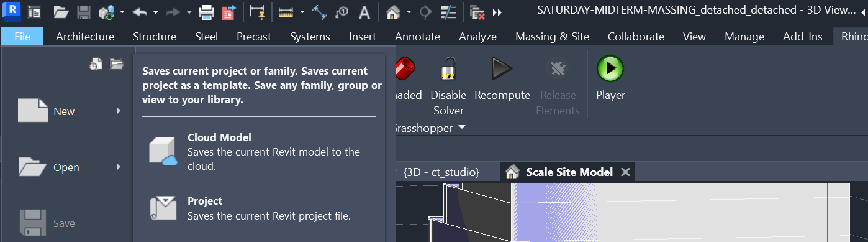Choose Save As Project option
868x242 pixels.
pos(259,209)
